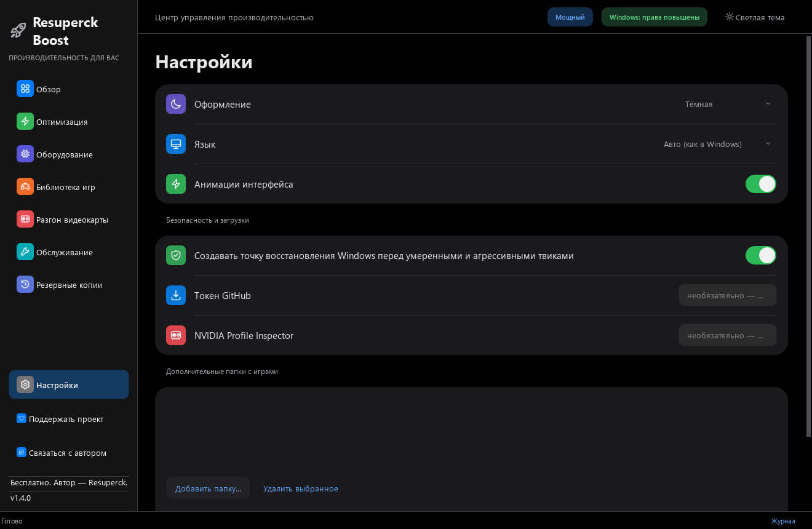Open the Разгон видеокарты GPU icon
812x529 pixels.
pyautogui.click(x=25, y=220)
